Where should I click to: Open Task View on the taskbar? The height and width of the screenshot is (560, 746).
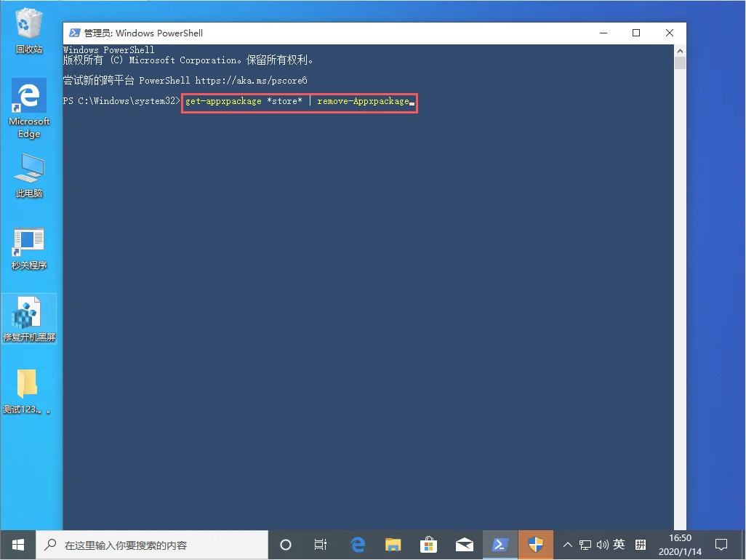click(321, 545)
